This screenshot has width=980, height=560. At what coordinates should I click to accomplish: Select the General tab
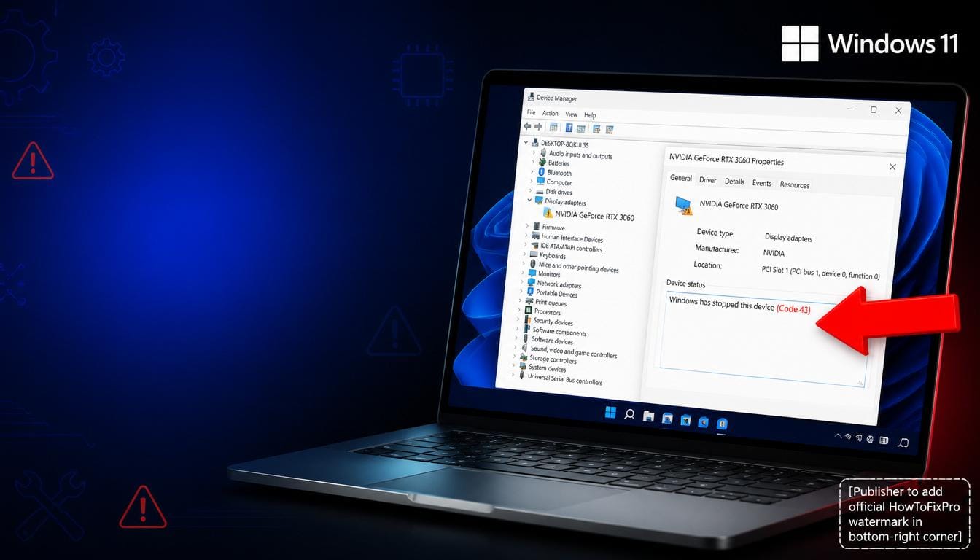[x=681, y=178]
